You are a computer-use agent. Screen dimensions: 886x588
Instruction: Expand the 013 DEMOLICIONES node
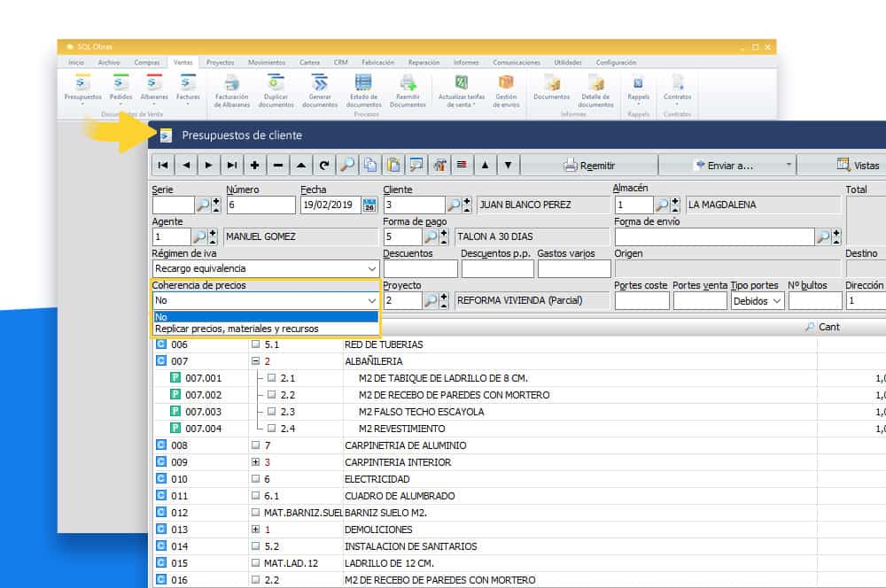click(x=256, y=530)
